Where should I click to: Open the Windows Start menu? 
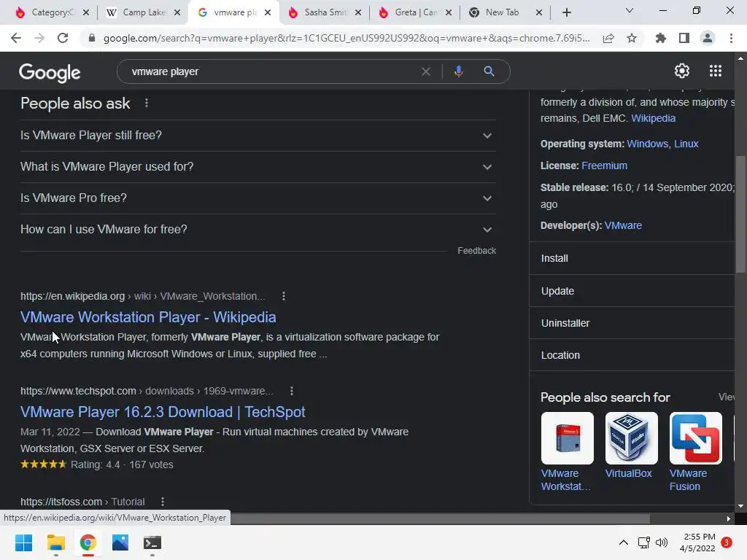coord(24,542)
